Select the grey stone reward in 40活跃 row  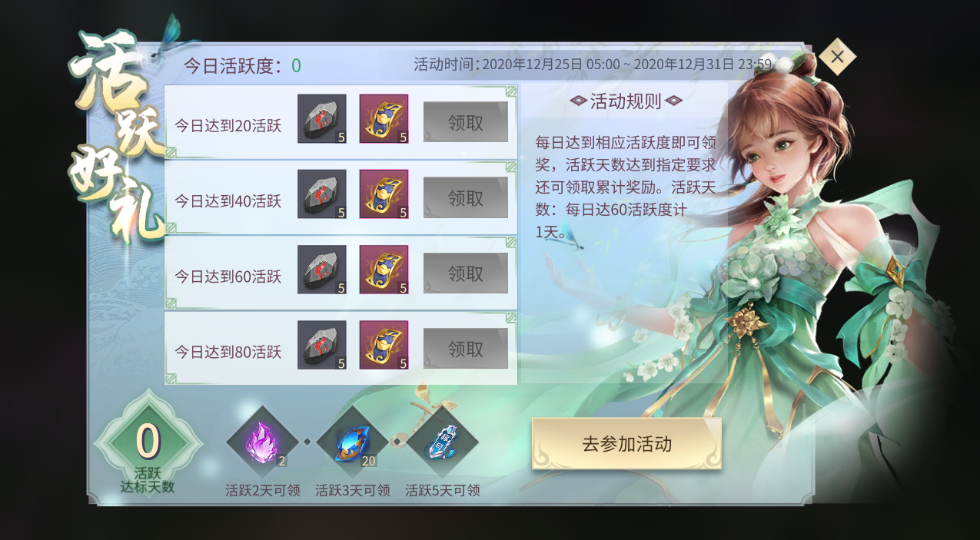pyautogui.click(x=322, y=194)
